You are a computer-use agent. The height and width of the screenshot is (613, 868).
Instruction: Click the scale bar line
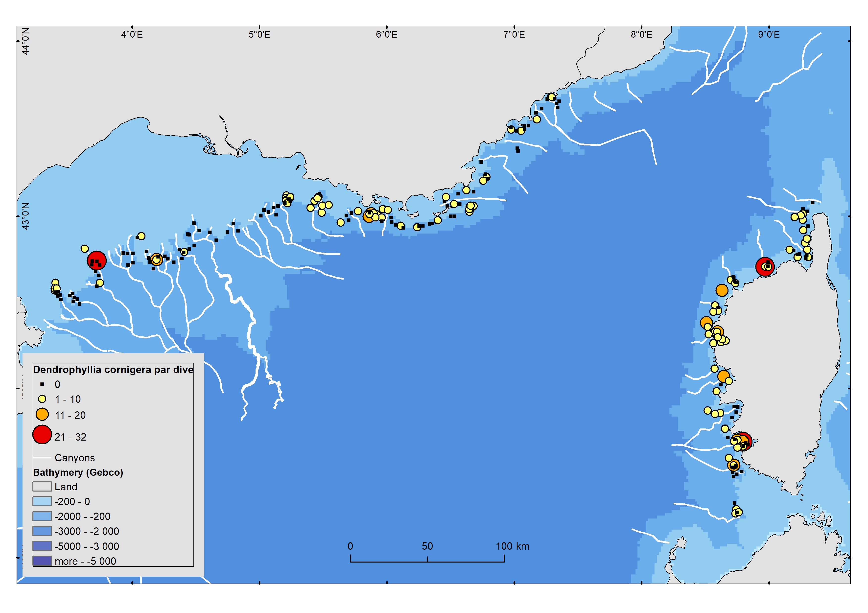point(427,559)
